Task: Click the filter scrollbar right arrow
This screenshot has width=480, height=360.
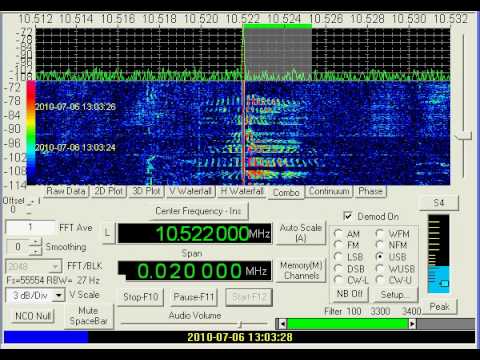Action: point(412,324)
